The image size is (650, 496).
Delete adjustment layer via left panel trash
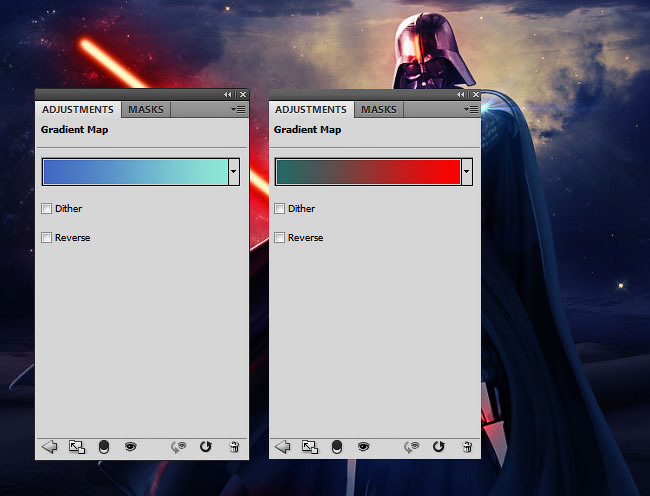[x=234, y=447]
